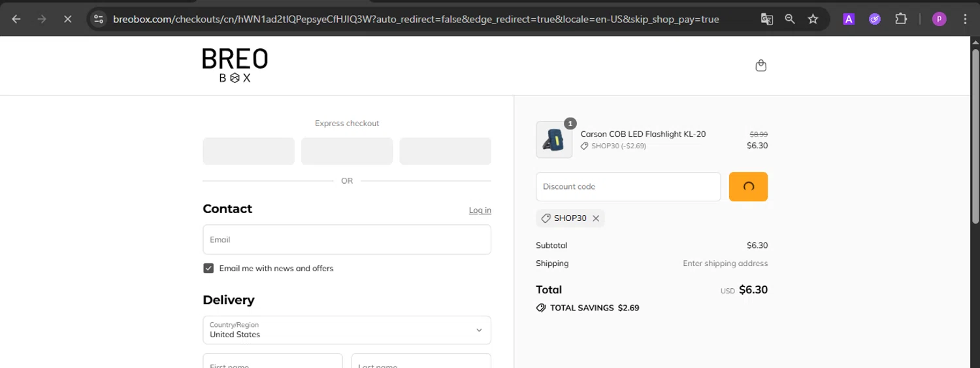The height and width of the screenshot is (368, 980).
Task: Stop loading the page
Action: [67, 19]
